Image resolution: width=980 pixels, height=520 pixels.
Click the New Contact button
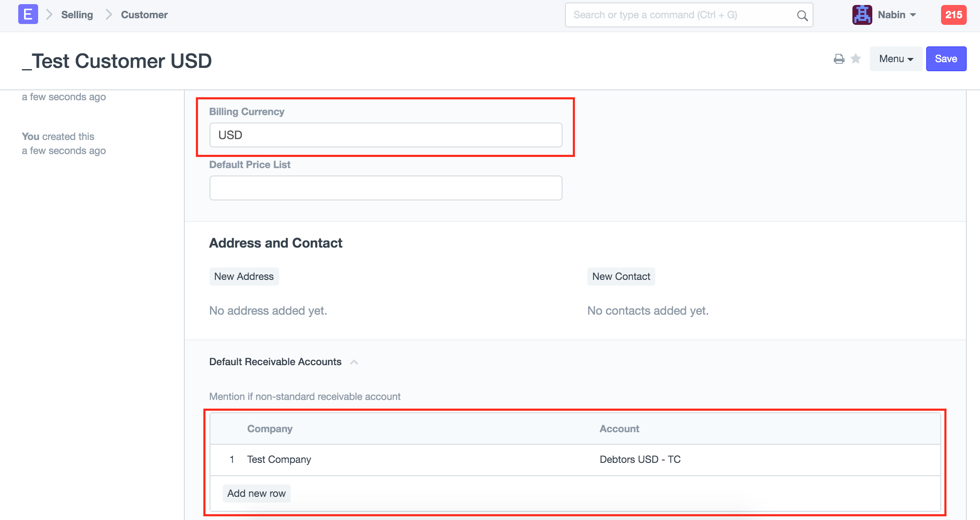pyautogui.click(x=621, y=277)
